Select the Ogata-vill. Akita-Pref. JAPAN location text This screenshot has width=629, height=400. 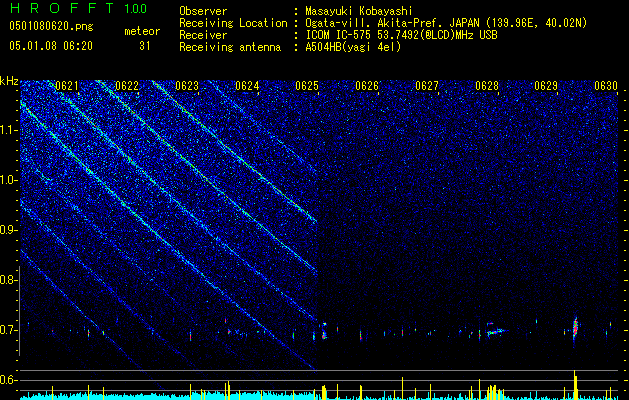coord(446,23)
